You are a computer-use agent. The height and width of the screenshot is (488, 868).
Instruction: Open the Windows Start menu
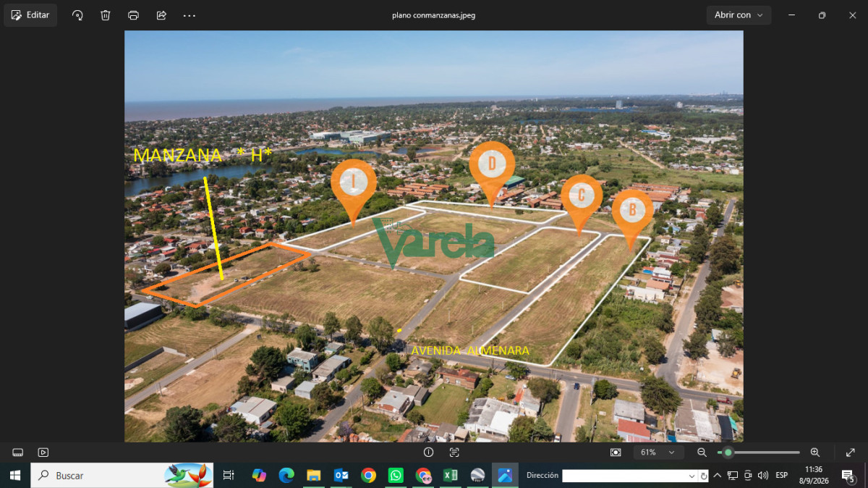(14, 476)
